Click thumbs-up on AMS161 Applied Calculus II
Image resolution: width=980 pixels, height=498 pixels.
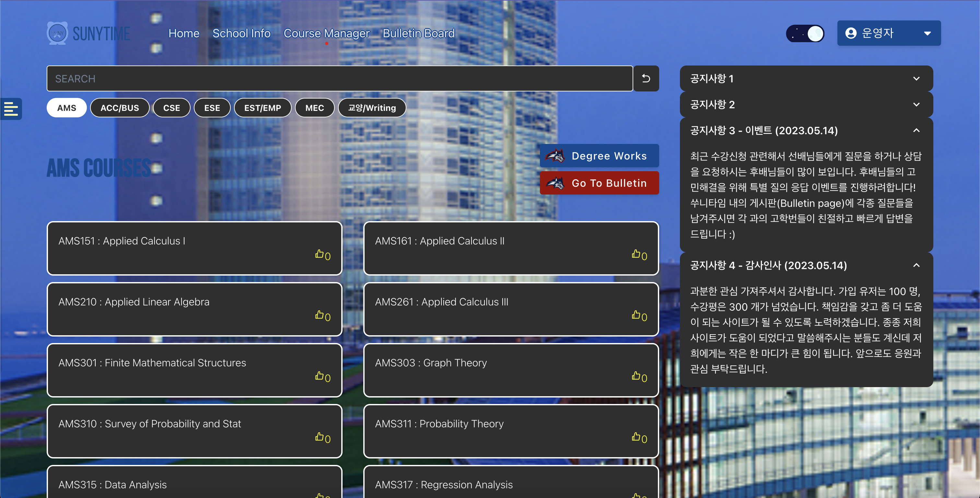click(x=636, y=254)
